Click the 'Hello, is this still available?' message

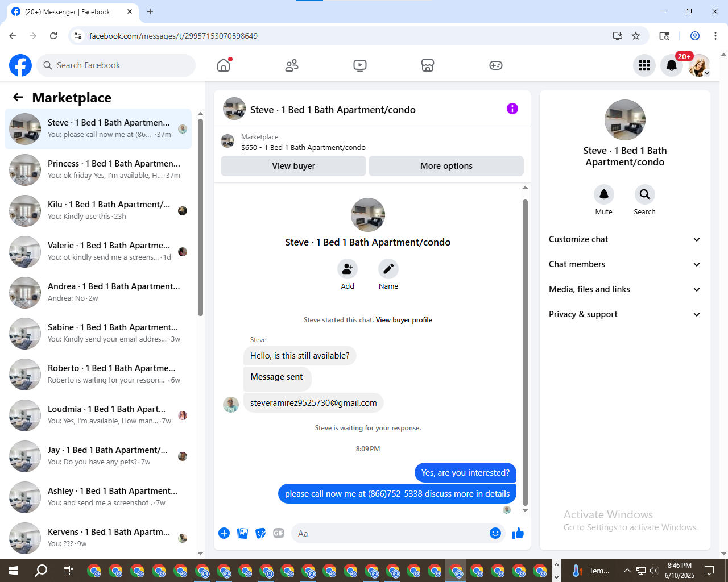click(x=300, y=356)
